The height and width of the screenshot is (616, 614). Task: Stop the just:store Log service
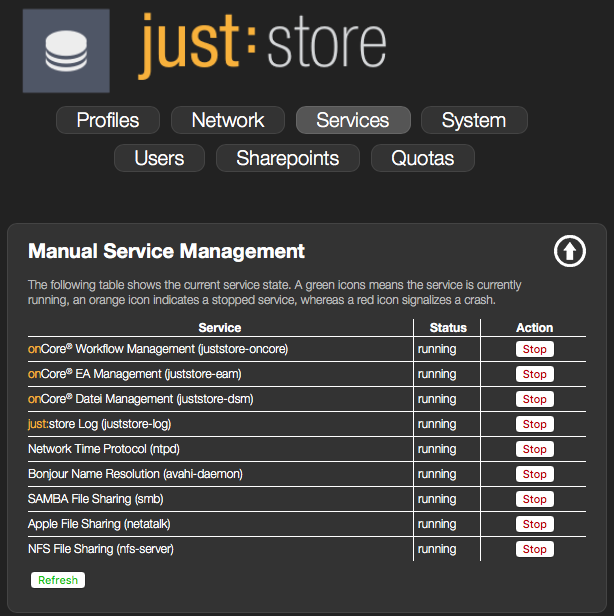point(535,424)
